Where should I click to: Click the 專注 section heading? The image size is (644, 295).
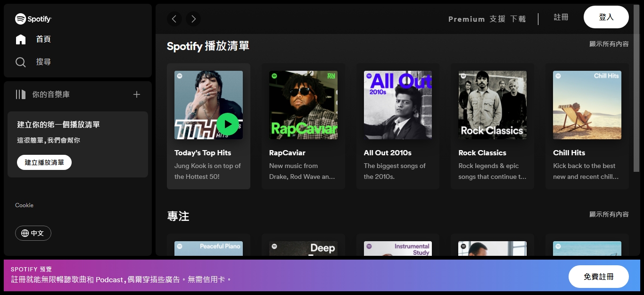[x=178, y=216]
